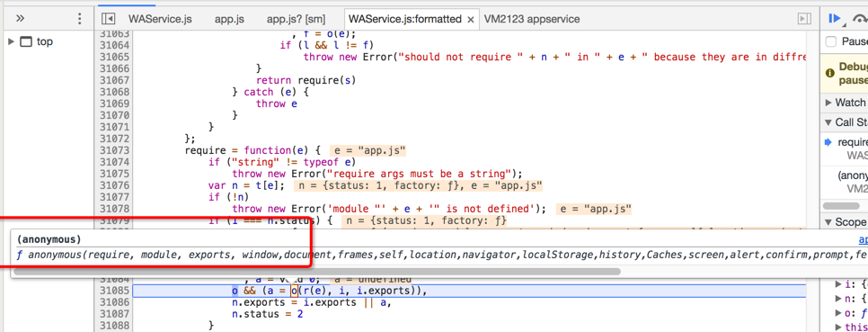Resume script execution
The image size is (868, 332).
tap(834, 18)
